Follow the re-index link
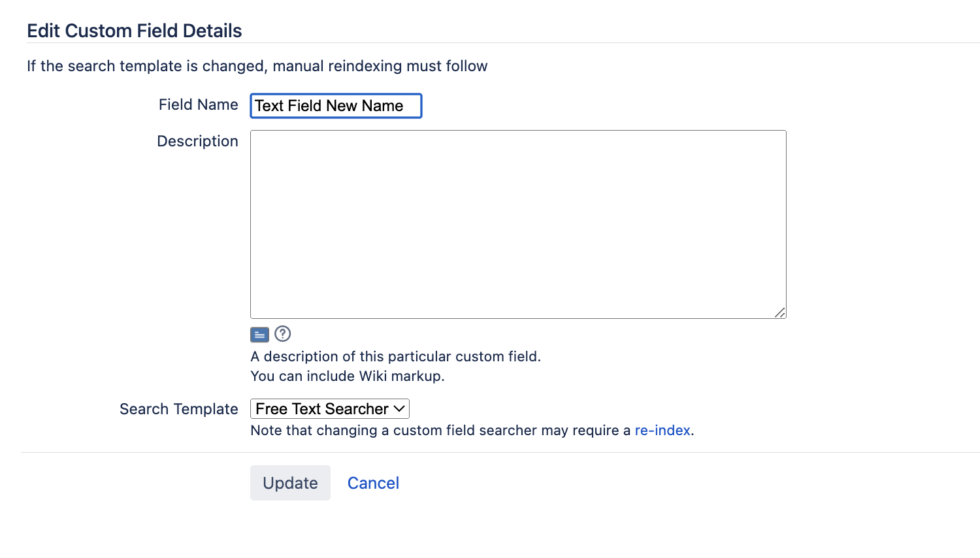Screen dimensions: 980x558 click(662, 431)
